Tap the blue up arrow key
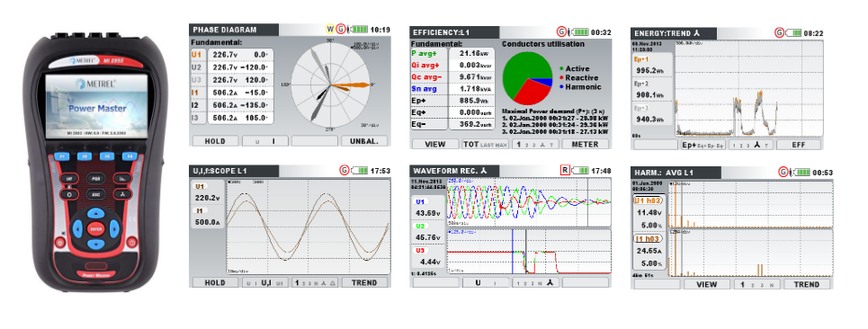The image size is (868, 329). 95,213
